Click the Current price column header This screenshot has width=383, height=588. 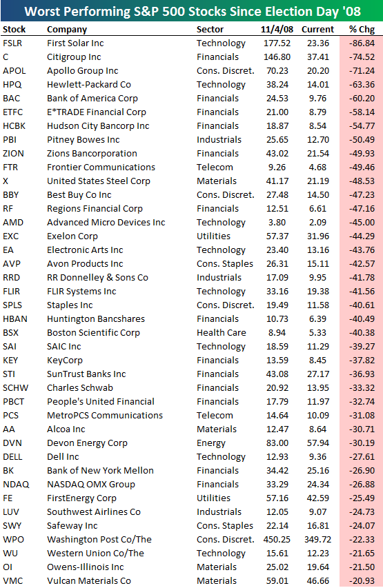pyautogui.click(x=317, y=29)
